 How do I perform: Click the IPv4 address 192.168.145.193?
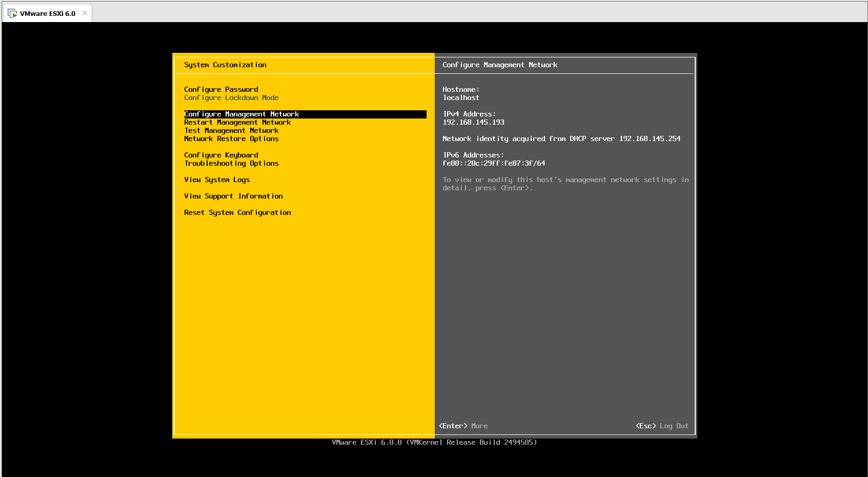point(473,123)
